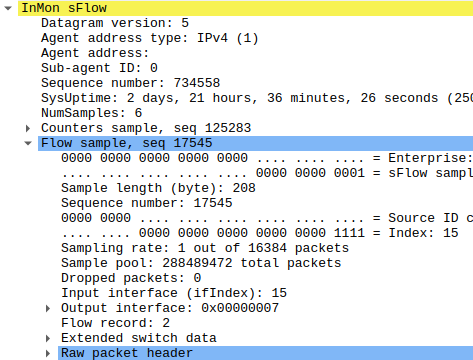
Task: Select the Input interface (ifIndex): 15 row
Action: [174, 293]
